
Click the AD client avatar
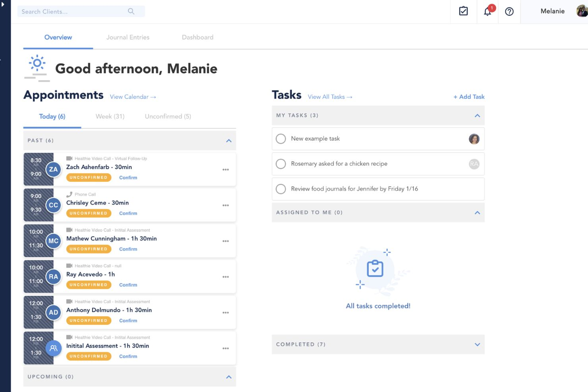point(53,313)
